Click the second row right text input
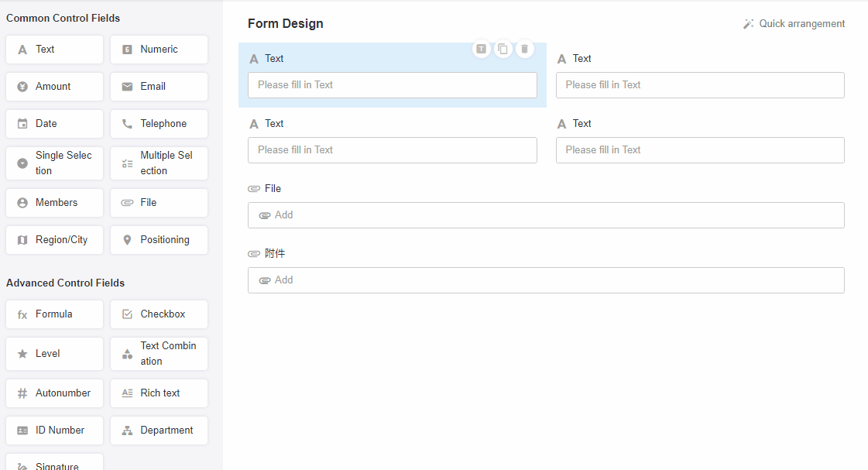 point(700,150)
